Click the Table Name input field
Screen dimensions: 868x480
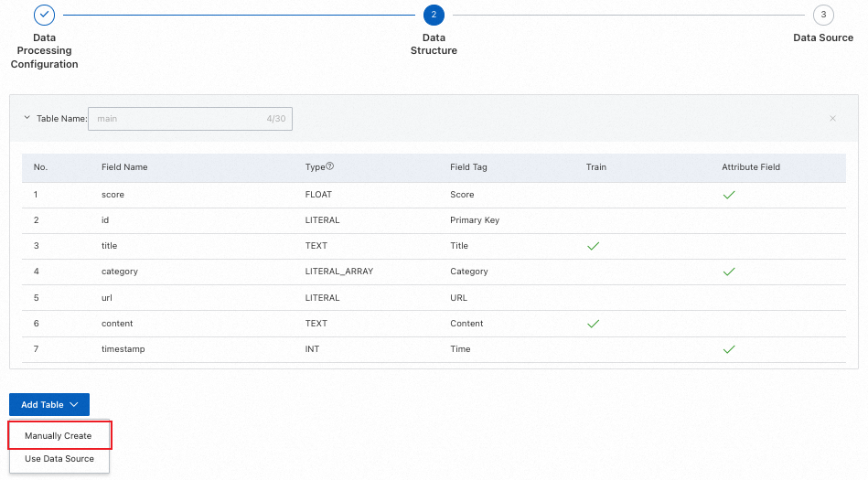click(190, 119)
